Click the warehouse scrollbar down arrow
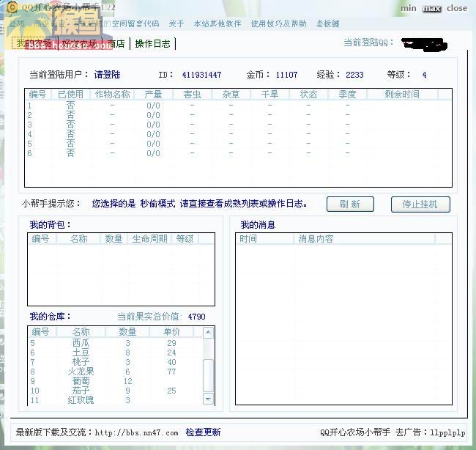 coord(208,399)
